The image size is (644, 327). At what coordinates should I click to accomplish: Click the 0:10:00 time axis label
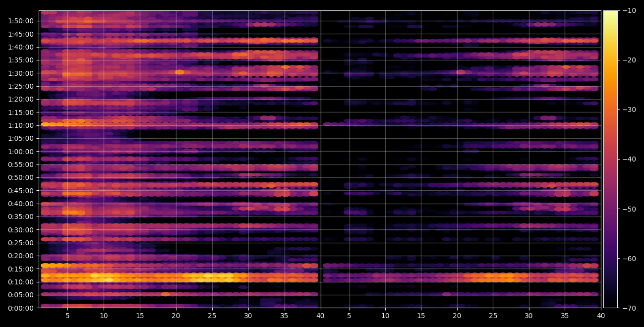21,282
